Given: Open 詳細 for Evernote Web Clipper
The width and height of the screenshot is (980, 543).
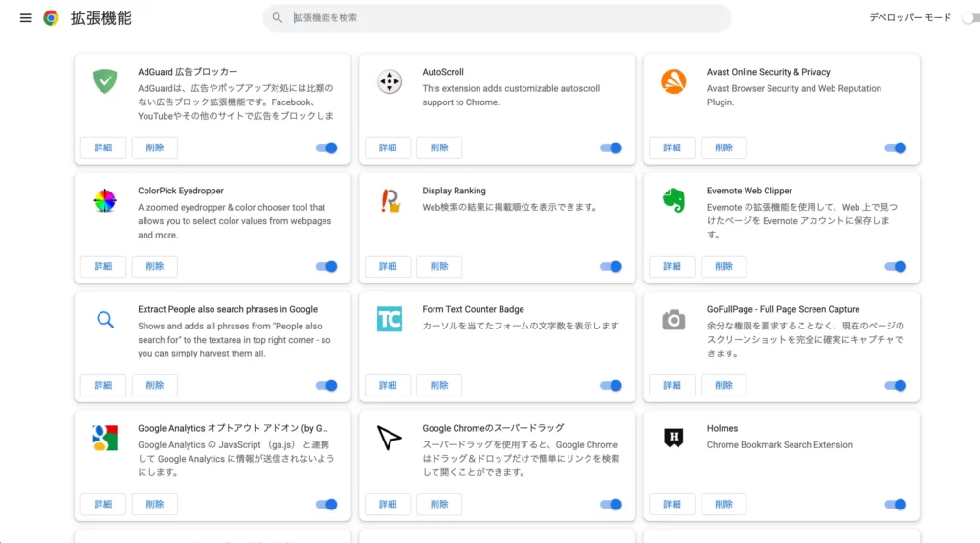Looking at the screenshot, I should (x=672, y=266).
